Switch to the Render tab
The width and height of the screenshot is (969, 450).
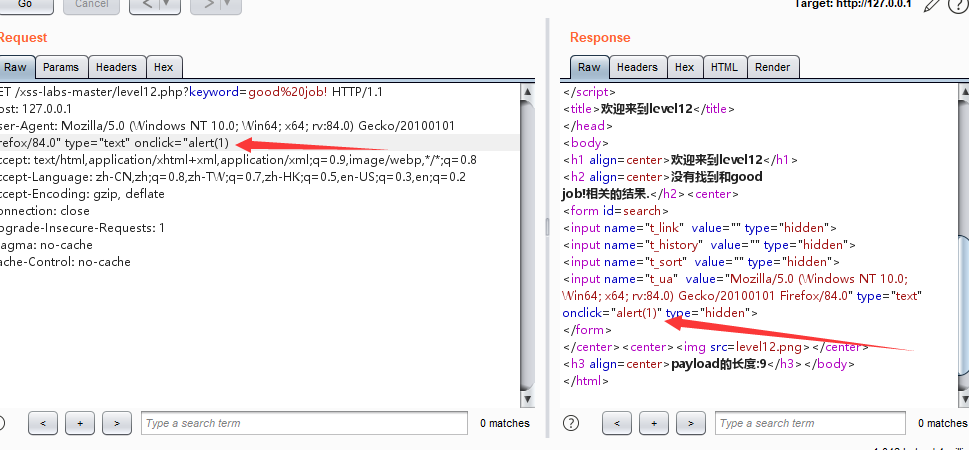772,67
